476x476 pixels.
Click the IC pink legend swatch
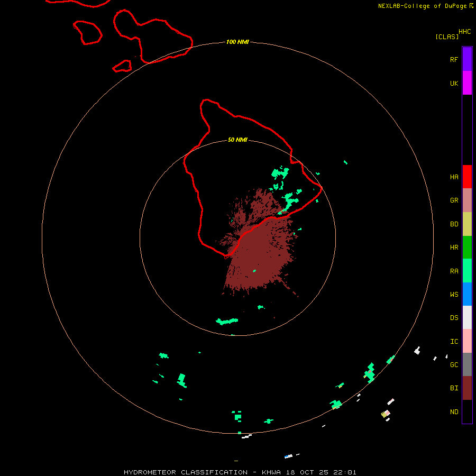point(467,341)
